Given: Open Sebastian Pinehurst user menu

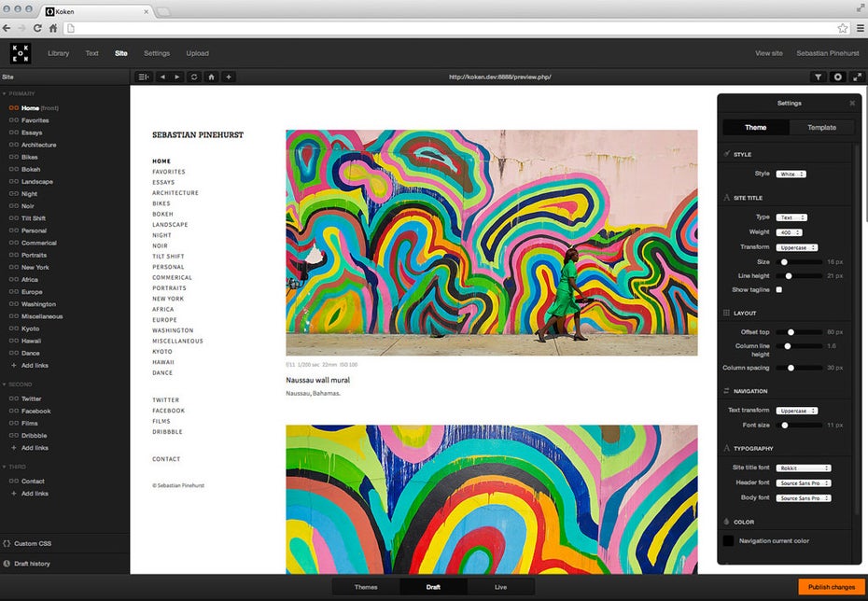Looking at the screenshot, I should (828, 53).
